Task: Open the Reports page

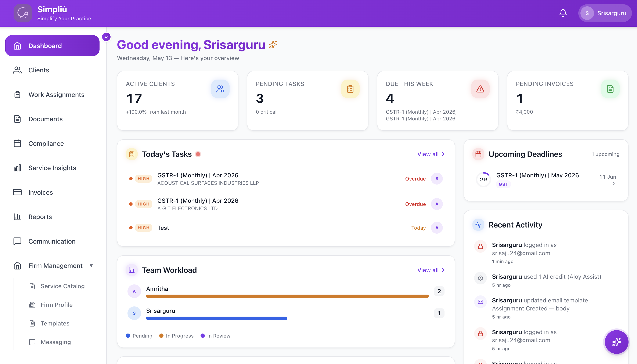Action: coord(52,217)
